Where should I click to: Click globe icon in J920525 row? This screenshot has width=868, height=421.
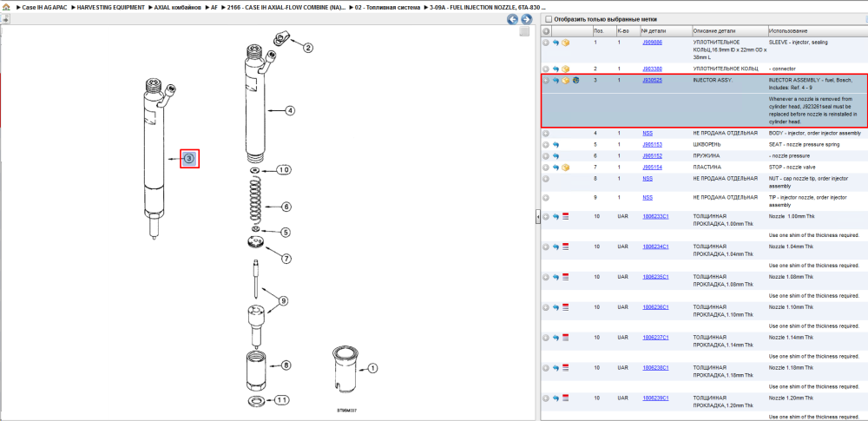tap(575, 81)
